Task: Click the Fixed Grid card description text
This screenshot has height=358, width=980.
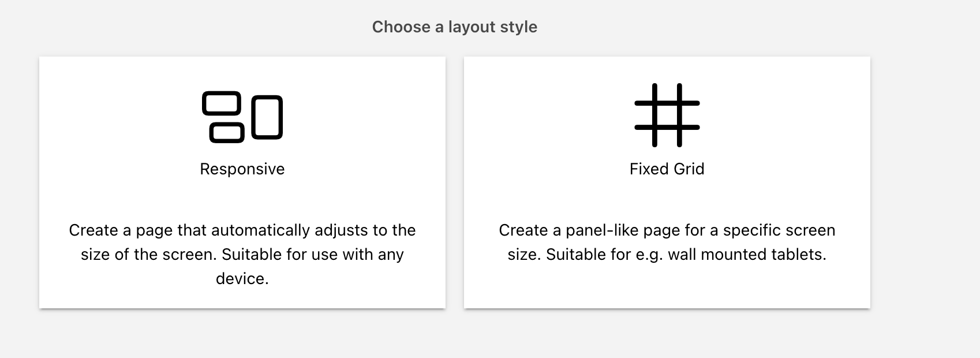Action: (x=667, y=242)
